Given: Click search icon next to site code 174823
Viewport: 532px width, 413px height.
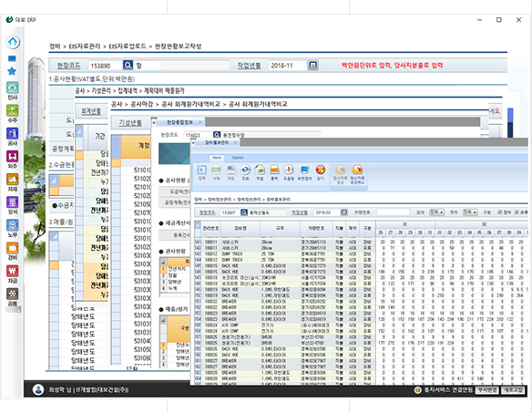Looking at the screenshot, I should 217,135.
